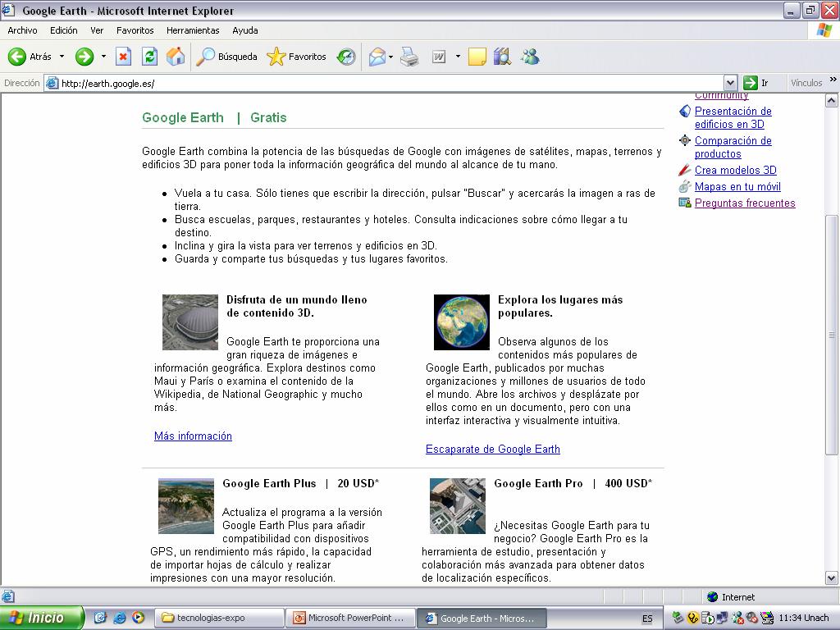Click the Windows Media Player quick launch icon
Viewport: 840px width, 630px height.
tap(138, 618)
